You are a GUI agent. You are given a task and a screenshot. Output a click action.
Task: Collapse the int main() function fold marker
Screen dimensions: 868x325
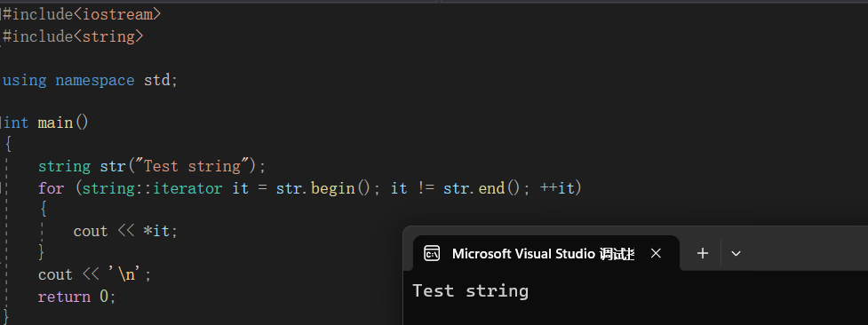1,123
